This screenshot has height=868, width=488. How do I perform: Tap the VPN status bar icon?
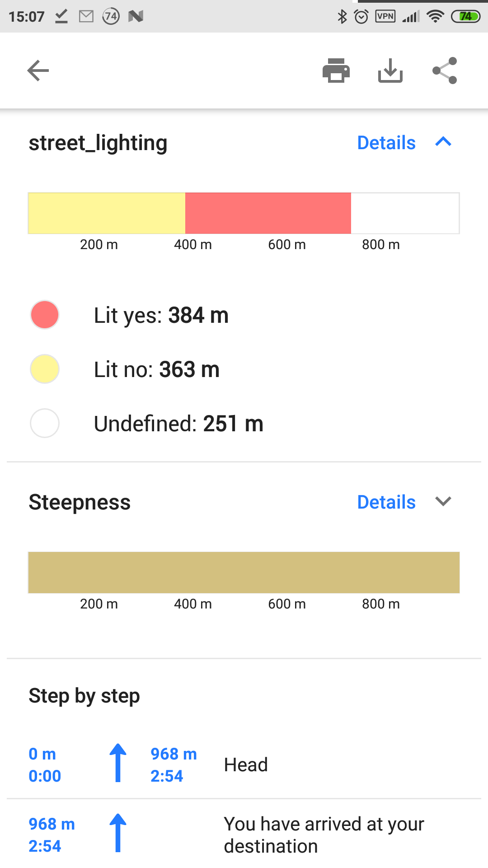pos(385,17)
